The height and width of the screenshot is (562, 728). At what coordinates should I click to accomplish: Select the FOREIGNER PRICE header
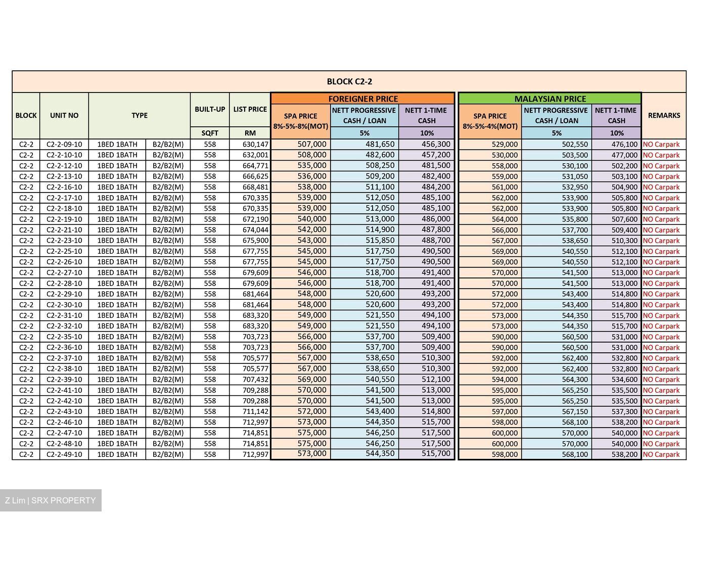click(363, 99)
